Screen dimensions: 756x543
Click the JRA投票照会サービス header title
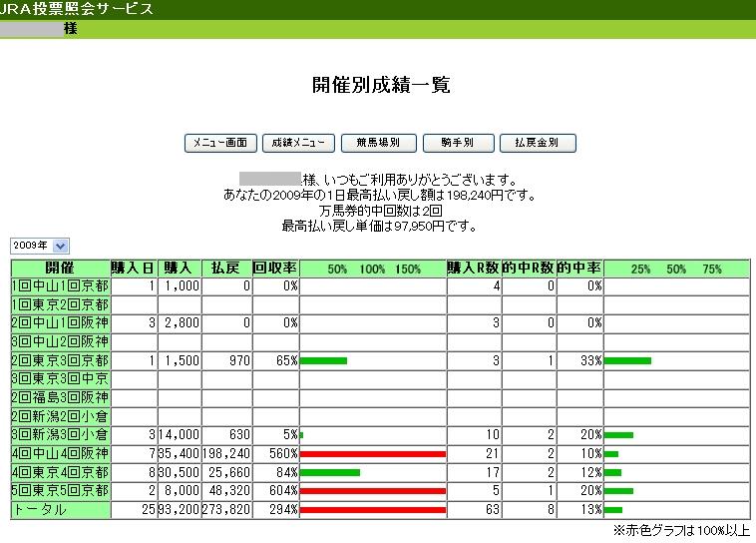pyautogui.click(x=76, y=9)
